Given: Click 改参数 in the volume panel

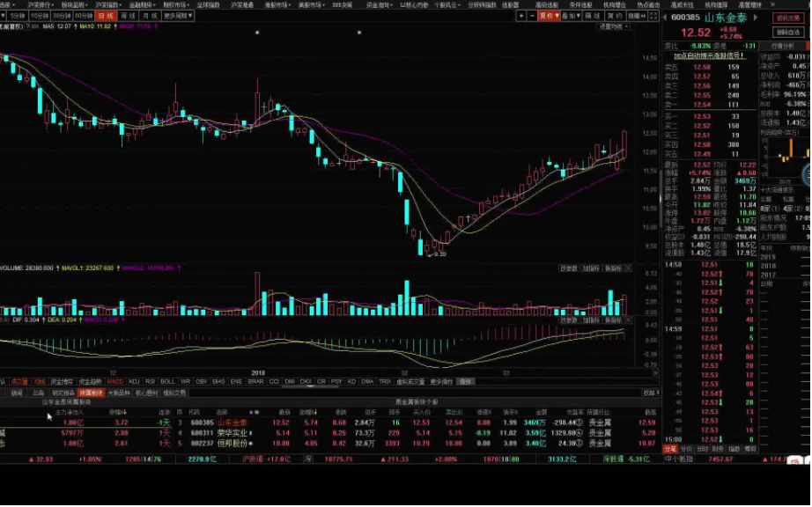Looking at the screenshot, I should click(568, 268).
